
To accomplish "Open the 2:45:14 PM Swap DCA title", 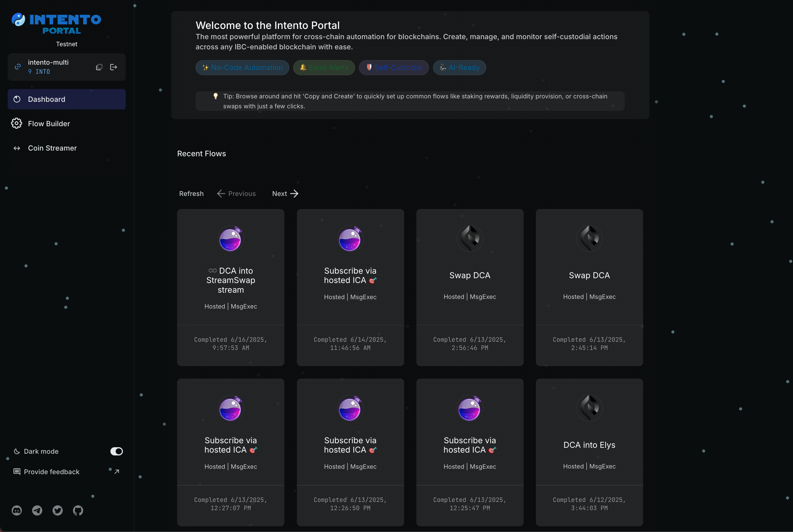I will click(589, 276).
